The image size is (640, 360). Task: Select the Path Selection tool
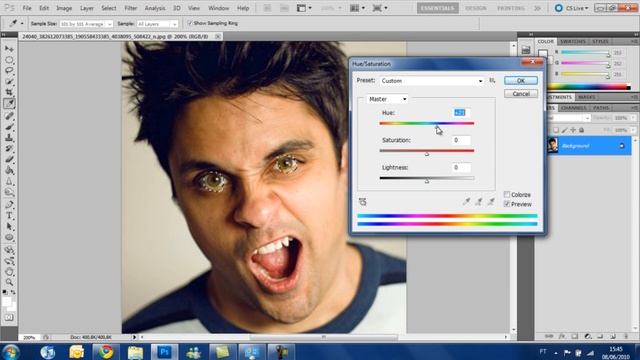[x=9, y=227]
